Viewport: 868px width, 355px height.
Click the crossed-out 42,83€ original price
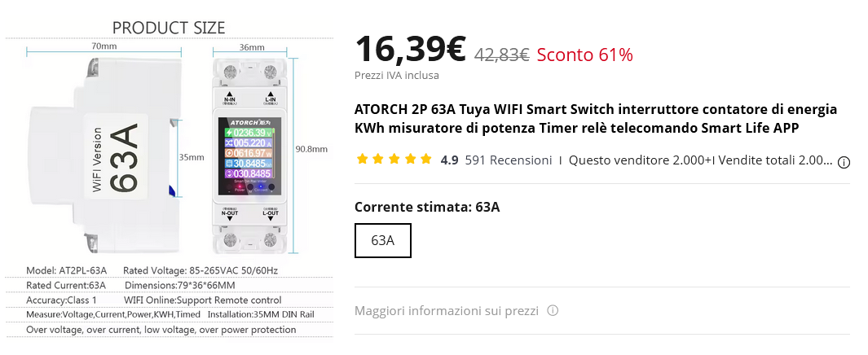502,55
